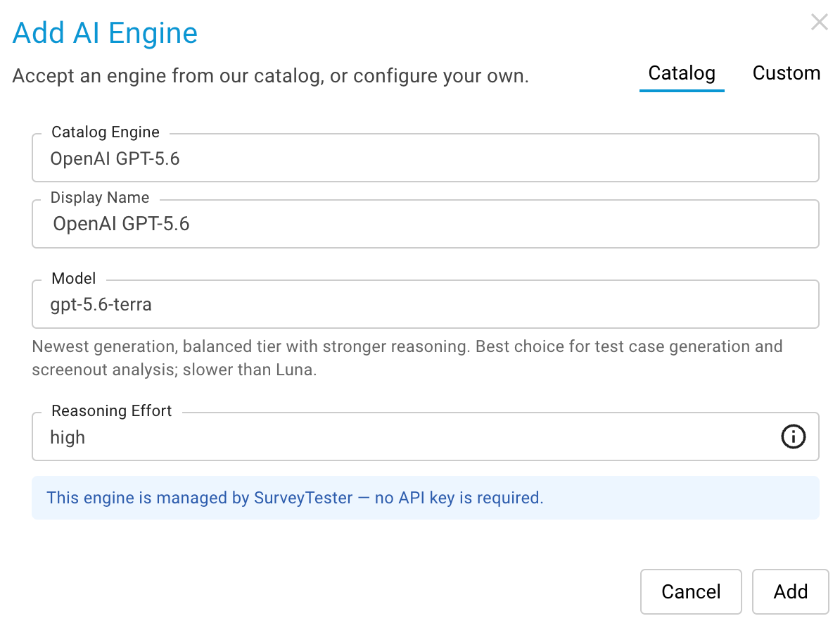The width and height of the screenshot is (840, 628).
Task: Click the Display Name input field
Action: (x=426, y=224)
